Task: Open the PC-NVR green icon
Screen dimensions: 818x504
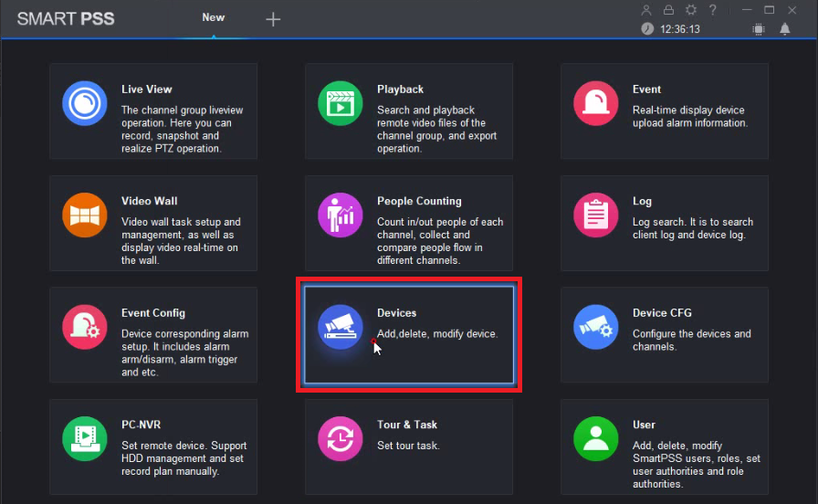Action: click(85, 439)
